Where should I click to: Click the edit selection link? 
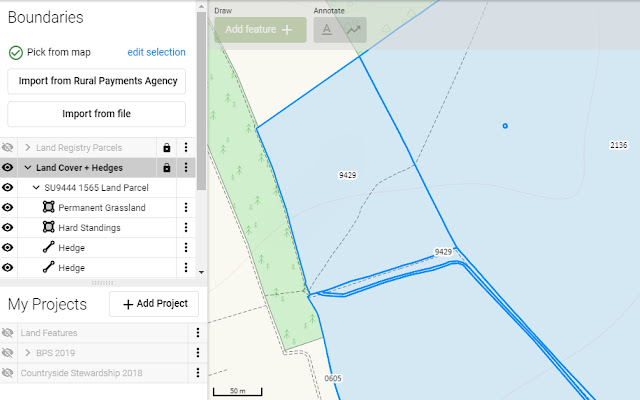pos(156,52)
